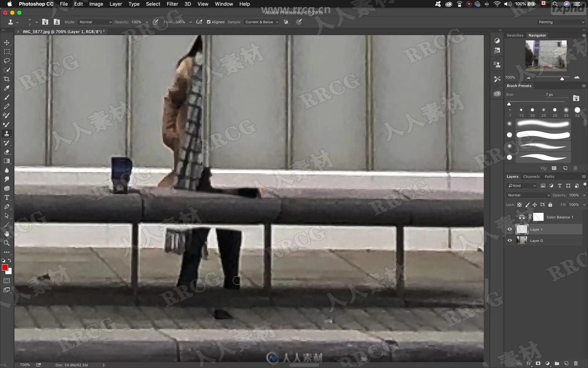Open the Filter menu
The width and height of the screenshot is (588, 368).
coord(172,4)
